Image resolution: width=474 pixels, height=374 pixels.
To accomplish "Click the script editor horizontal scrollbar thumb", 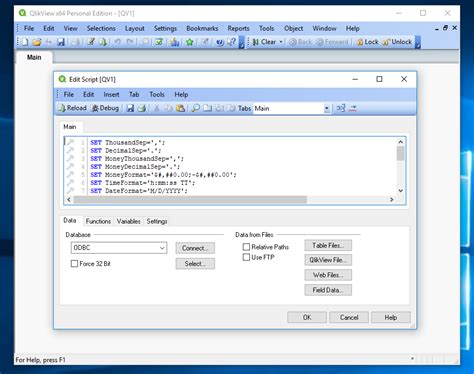I will tap(190, 199).
